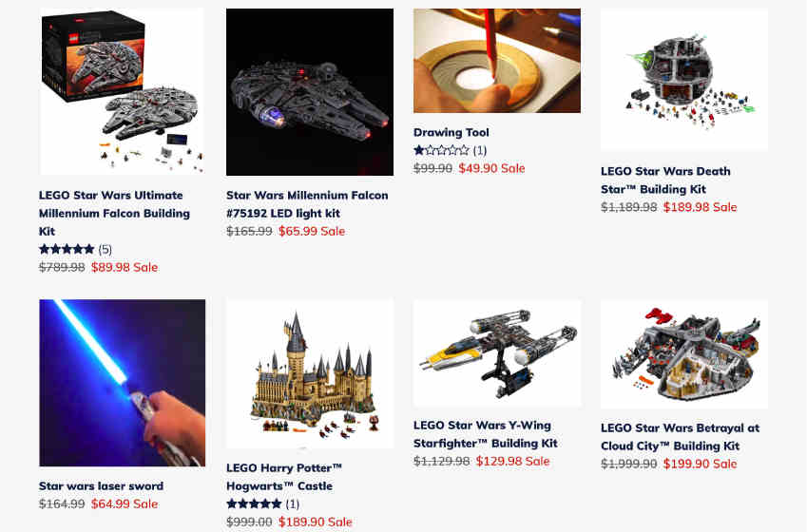Open the Millennium Falcon Building Kit product image
The height and width of the screenshot is (532, 807).
(122, 91)
